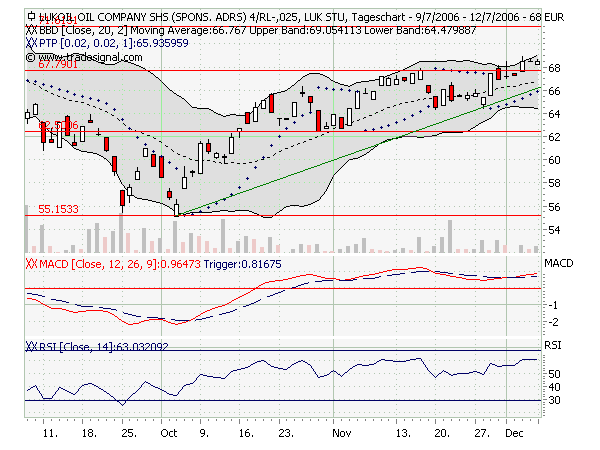This screenshot has height=450, width=600.
Task: Click the 9. date axis label
Action: tap(204, 433)
